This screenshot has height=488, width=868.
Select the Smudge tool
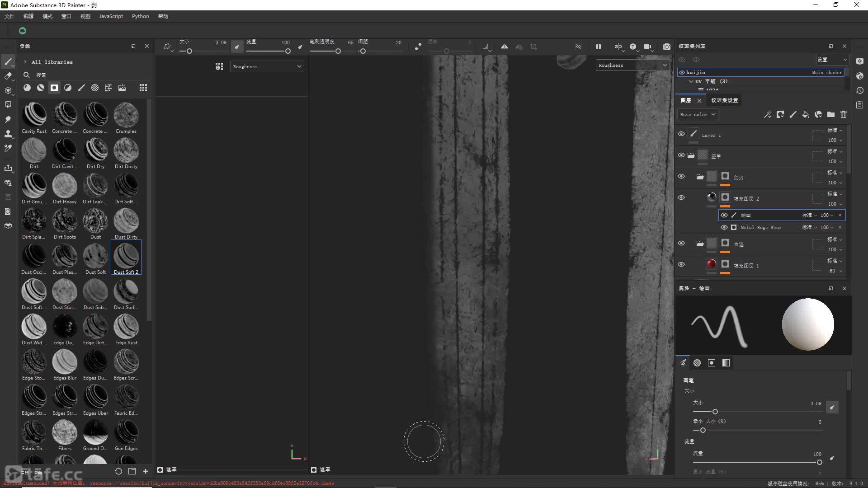[x=8, y=119]
